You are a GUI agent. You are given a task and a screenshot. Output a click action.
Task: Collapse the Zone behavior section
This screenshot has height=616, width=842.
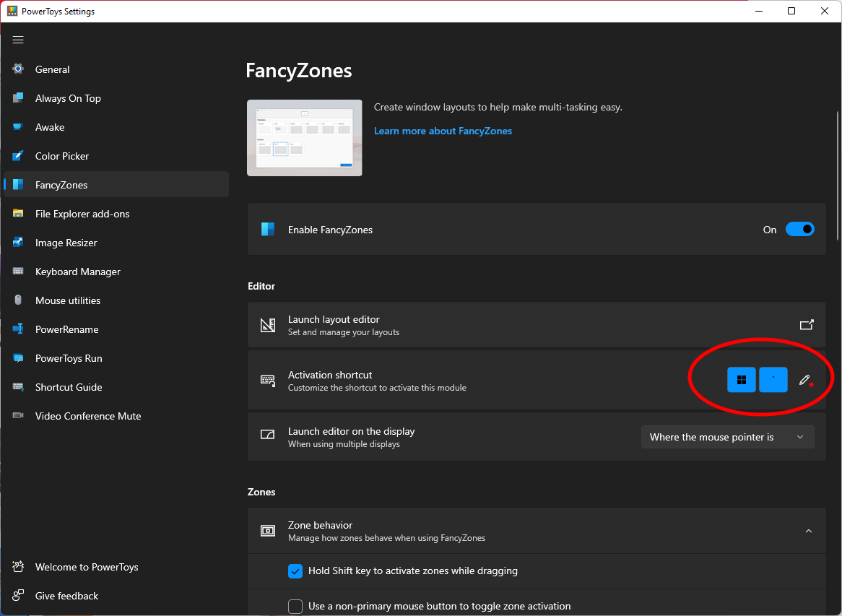(809, 530)
